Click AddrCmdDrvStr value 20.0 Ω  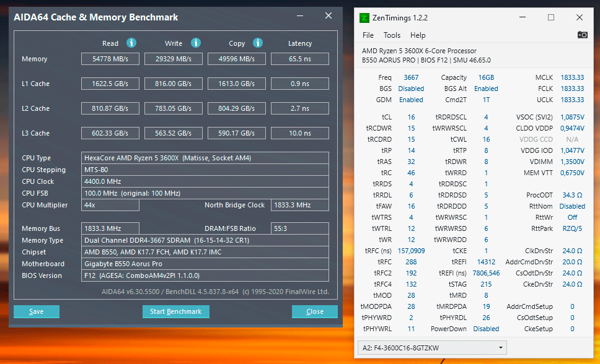573,262
